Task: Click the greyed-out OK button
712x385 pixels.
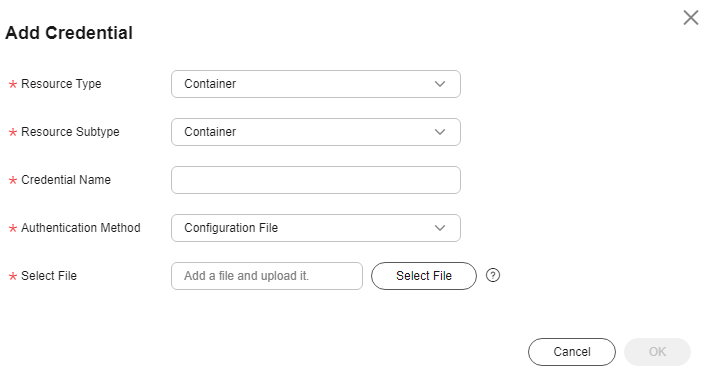Action: pos(657,352)
